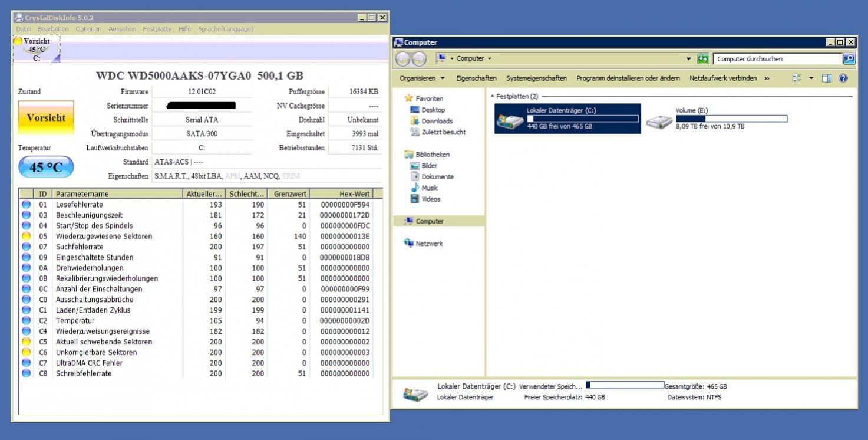Open the Bearbeiten menu
The image size is (868, 440).
coord(53,29)
